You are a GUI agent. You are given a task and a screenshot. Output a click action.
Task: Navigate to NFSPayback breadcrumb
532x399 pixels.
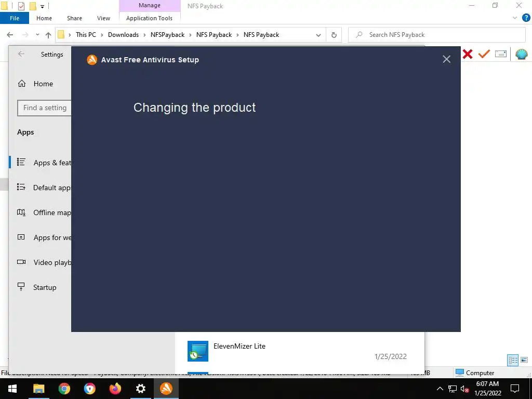point(168,35)
